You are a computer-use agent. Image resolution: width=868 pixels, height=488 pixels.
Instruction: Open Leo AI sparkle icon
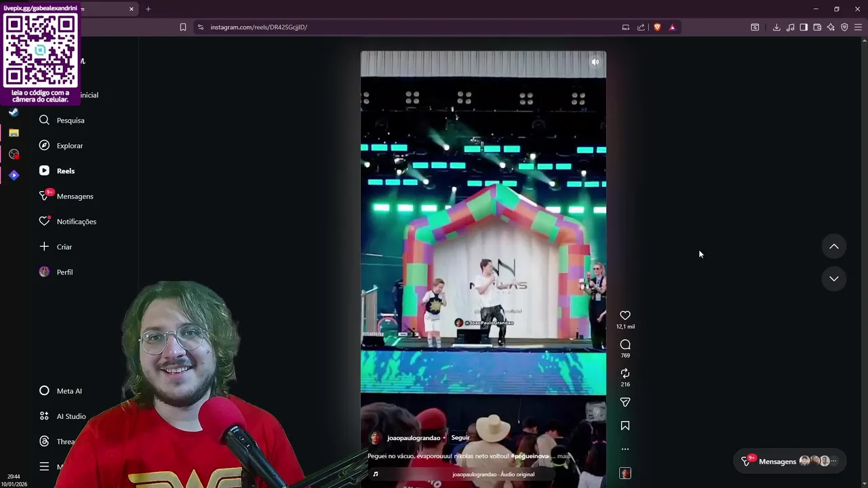(x=831, y=27)
